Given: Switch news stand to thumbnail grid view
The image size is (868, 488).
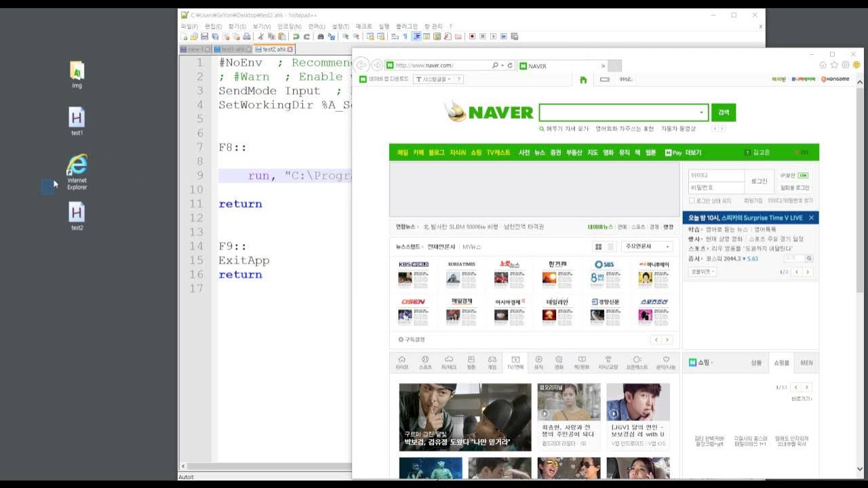Looking at the screenshot, I should pyautogui.click(x=598, y=247).
